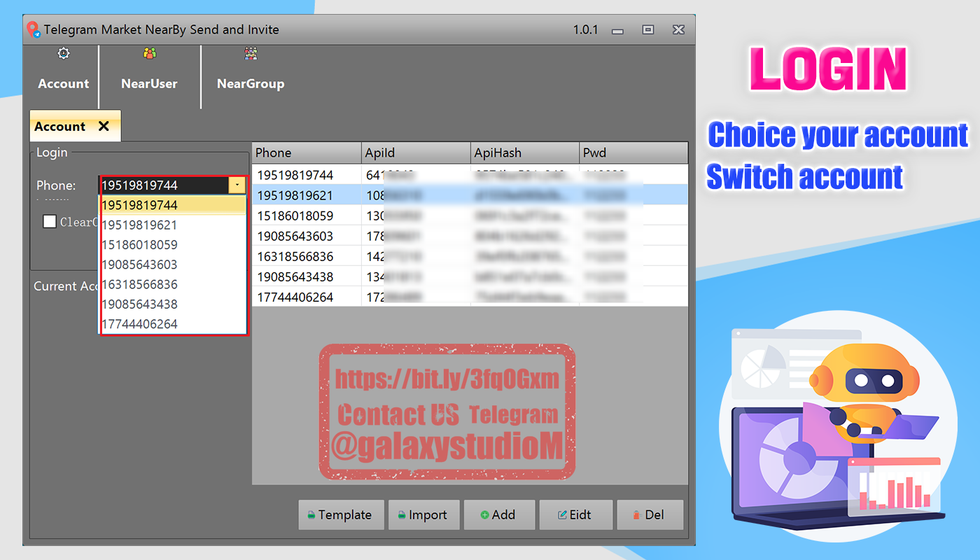Close the Account tab with X
Image resolution: width=980 pixels, height=560 pixels.
(x=104, y=126)
